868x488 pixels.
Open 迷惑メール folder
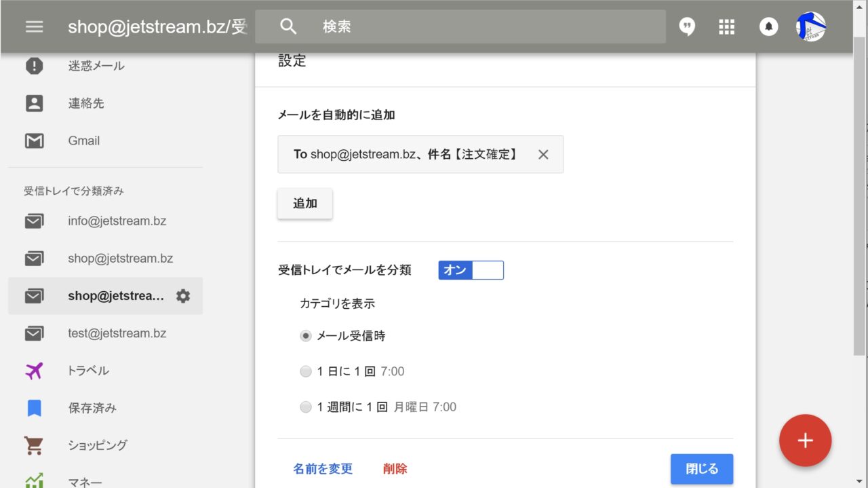[x=96, y=66]
